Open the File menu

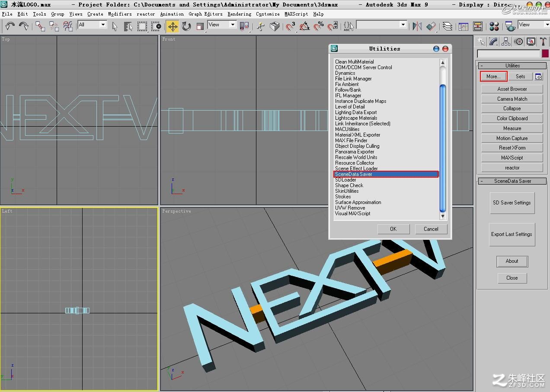pyautogui.click(x=7, y=14)
